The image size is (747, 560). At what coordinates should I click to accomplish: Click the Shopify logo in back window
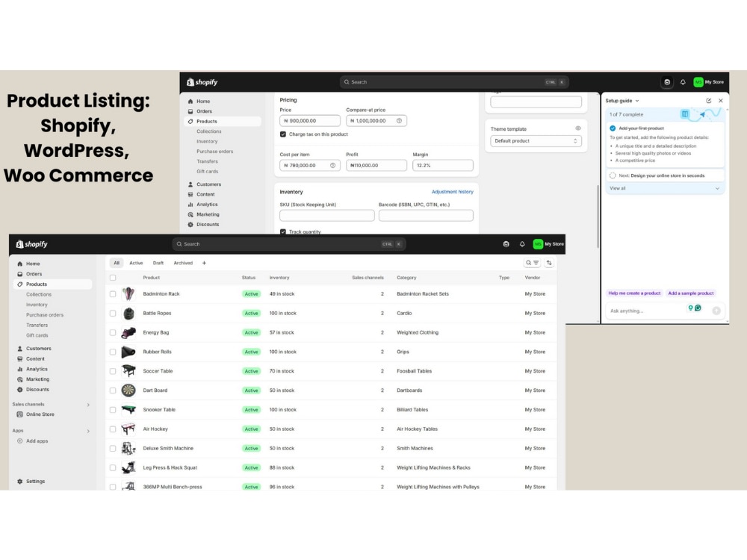(202, 82)
